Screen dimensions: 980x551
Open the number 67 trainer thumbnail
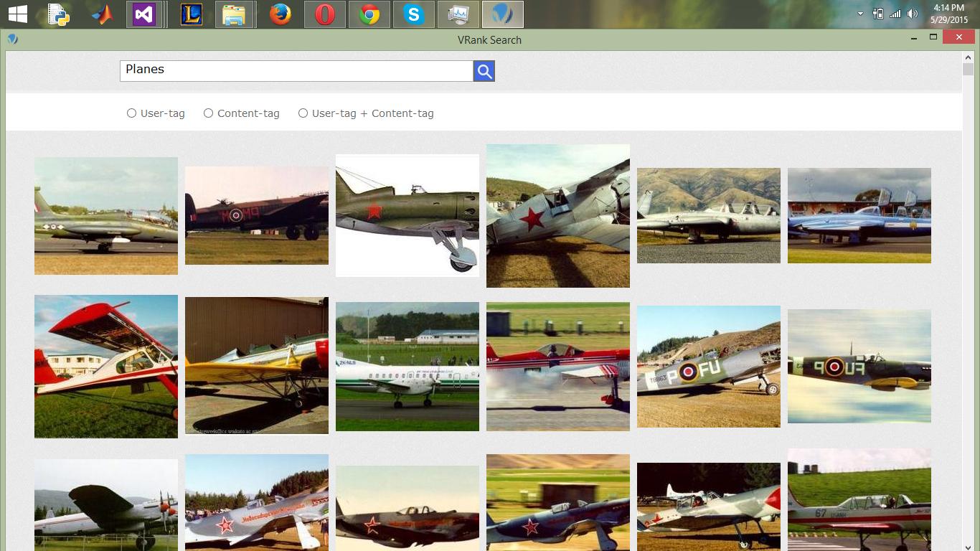[x=859, y=500]
